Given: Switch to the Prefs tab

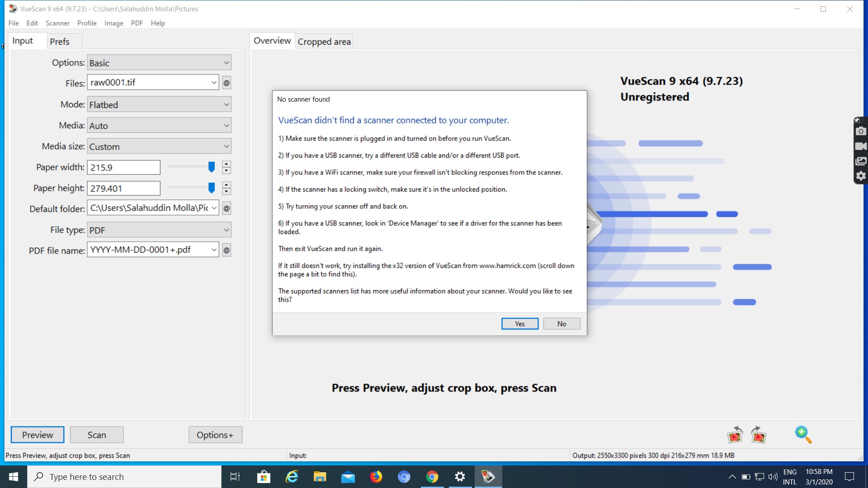Looking at the screenshot, I should (59, 41).
